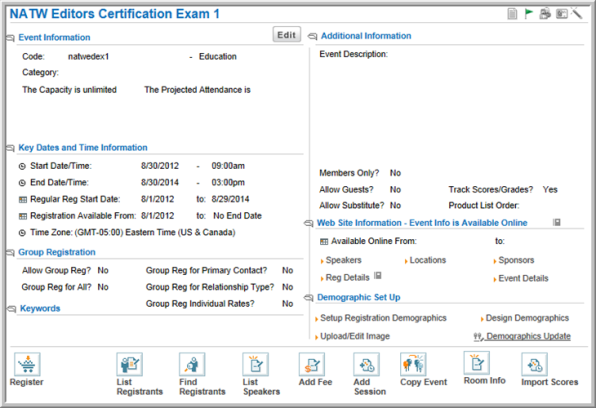Click the document page icon in header
Image resolution: width=596 pixels, height=408 pixels.
point(512,14)
